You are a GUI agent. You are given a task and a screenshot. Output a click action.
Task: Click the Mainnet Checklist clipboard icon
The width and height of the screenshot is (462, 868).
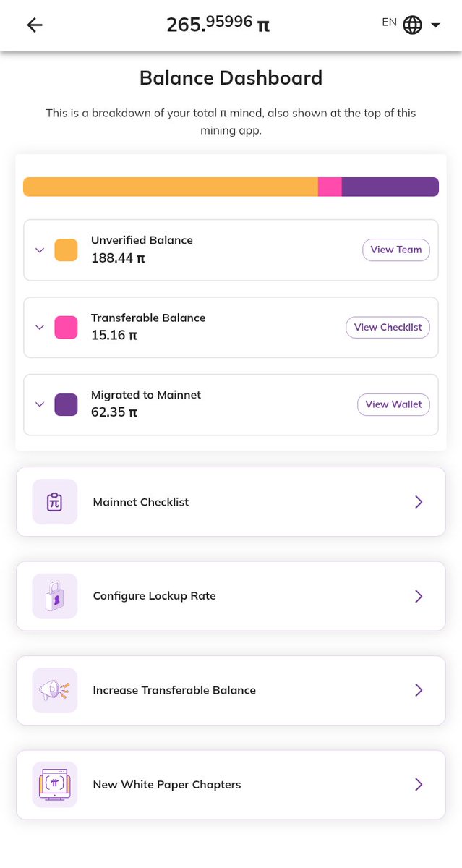click(x=54, y=502)
